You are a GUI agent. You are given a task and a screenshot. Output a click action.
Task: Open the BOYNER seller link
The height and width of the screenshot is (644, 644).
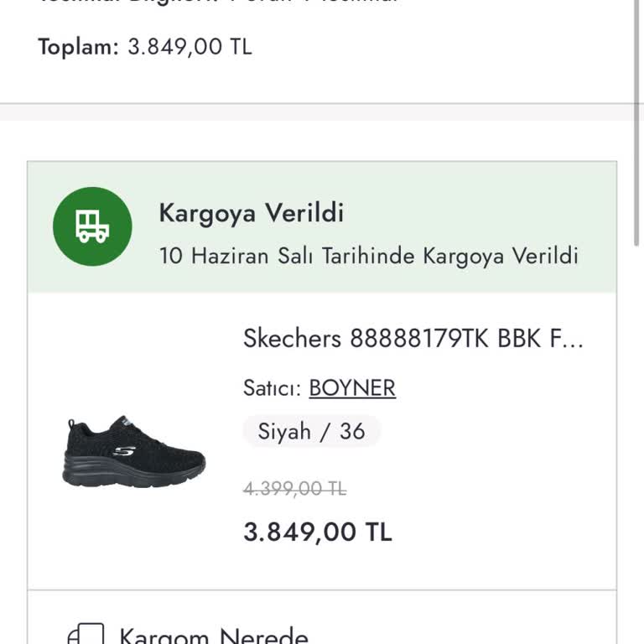pos(352,388)
